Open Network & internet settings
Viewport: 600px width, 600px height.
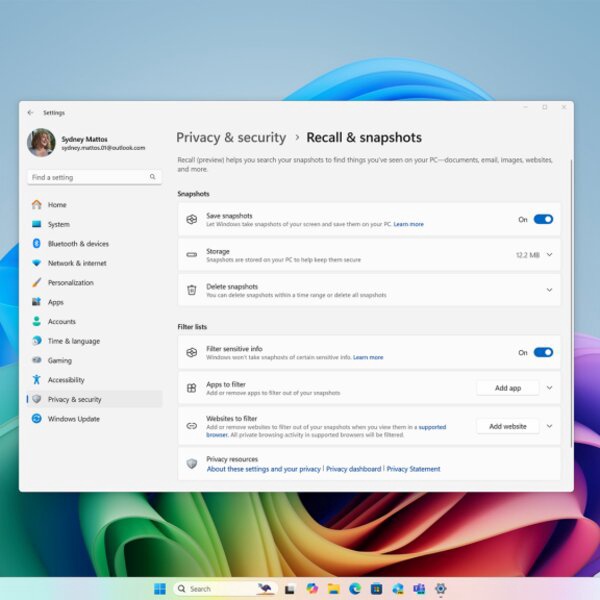94,263
